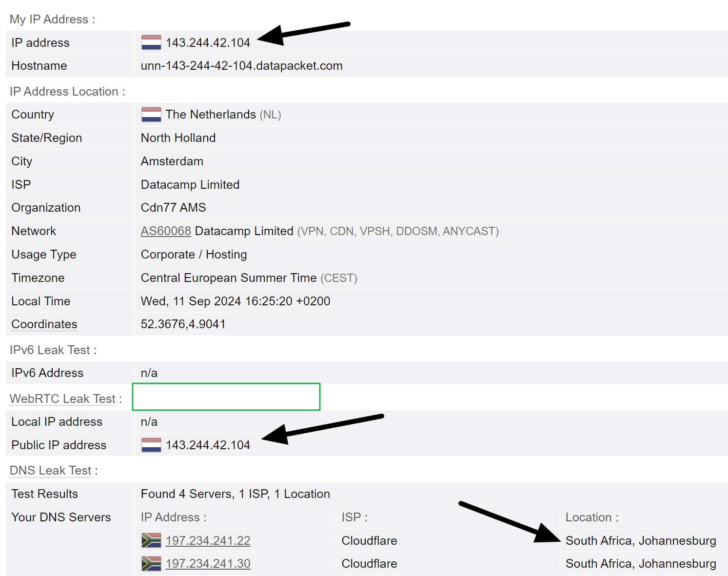
Task: Click the flag shown before The Netherlands label
Action: click(x=151, y=114)
